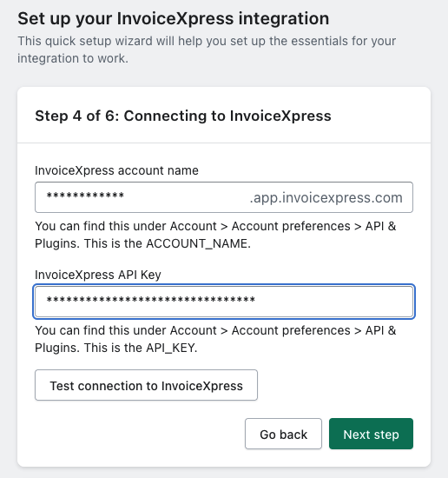
Task: Click the Go back button
Action: pos(283,434)
